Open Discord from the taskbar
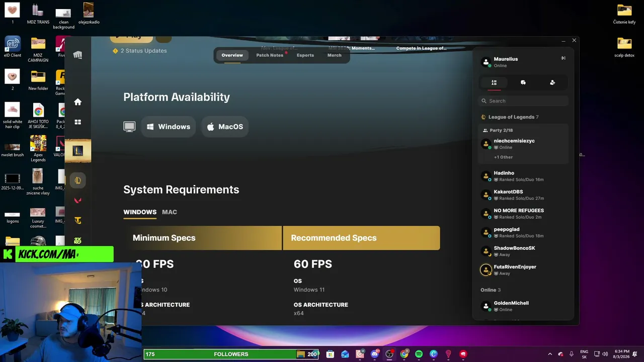Screen dimensions: 644x362 [x=374, y=354]
